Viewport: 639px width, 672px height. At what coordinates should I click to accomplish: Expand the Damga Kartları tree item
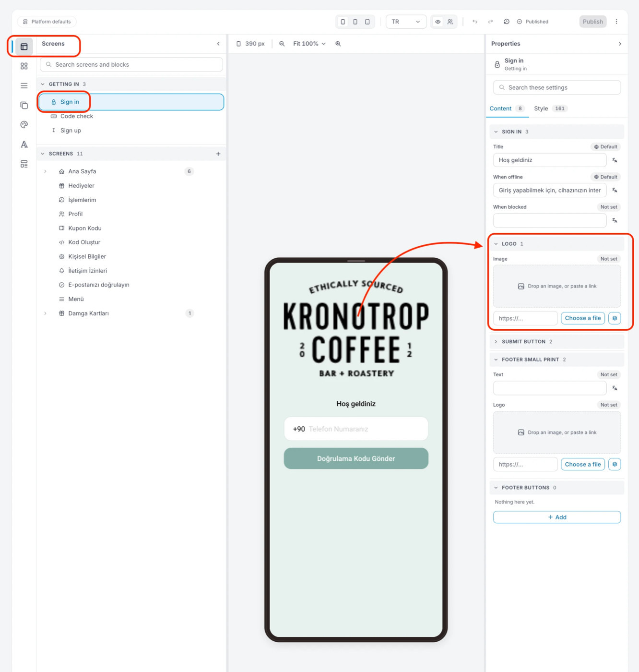(x=46, y=313)
